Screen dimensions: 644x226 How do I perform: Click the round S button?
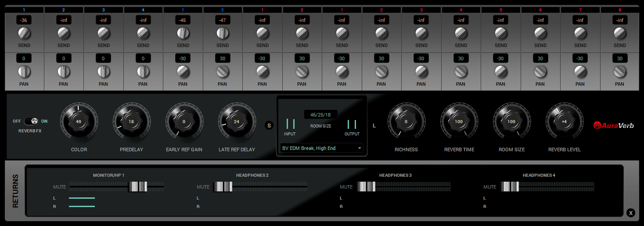click(x=269, y=126)
